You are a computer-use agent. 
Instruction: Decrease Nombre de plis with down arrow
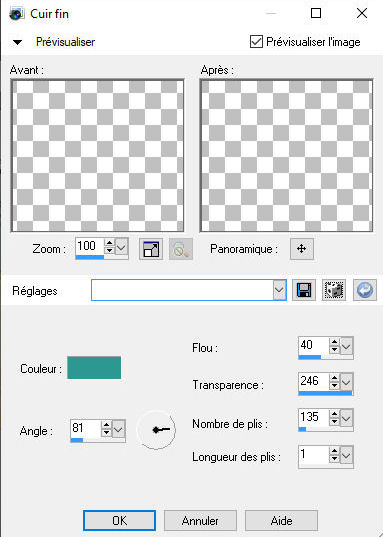pyautogui.click(x=334, y=421)
